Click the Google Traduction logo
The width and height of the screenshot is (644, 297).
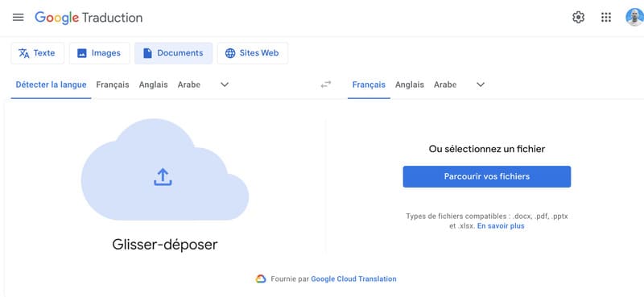(x=89, y=18)
